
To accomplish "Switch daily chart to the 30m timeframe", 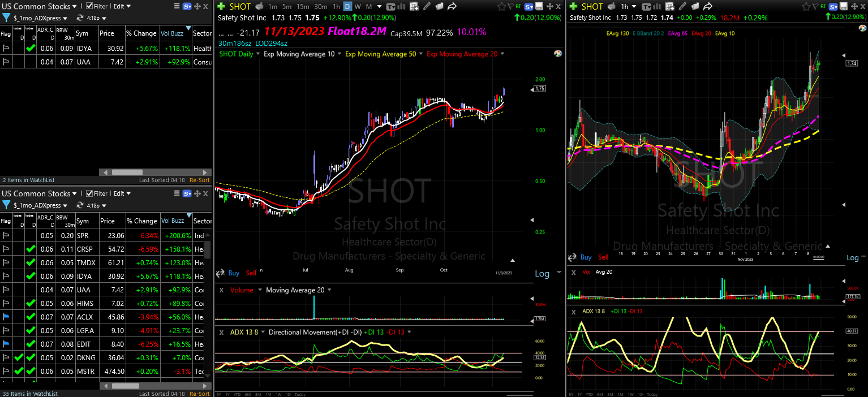I will coord(321,6).
